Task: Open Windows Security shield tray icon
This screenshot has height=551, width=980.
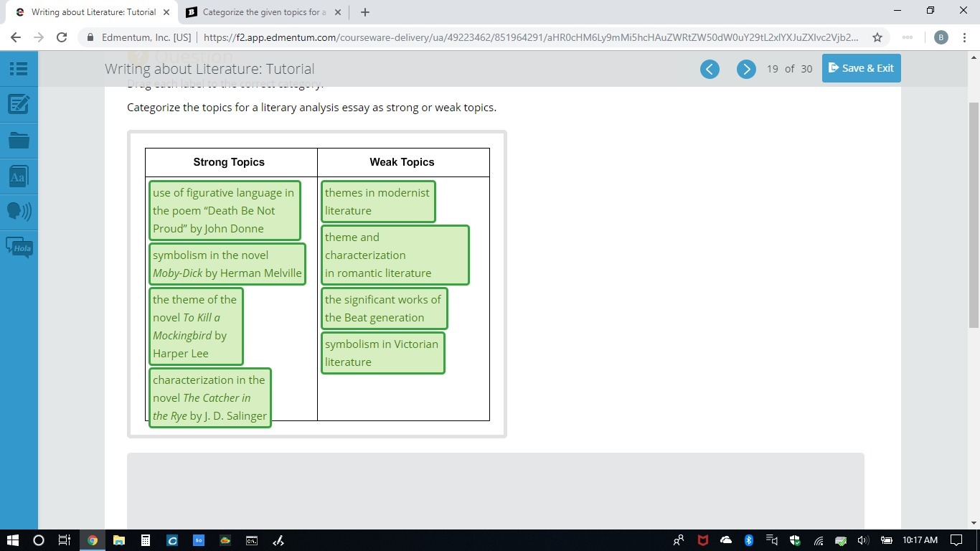Action: tap(795, 540)
